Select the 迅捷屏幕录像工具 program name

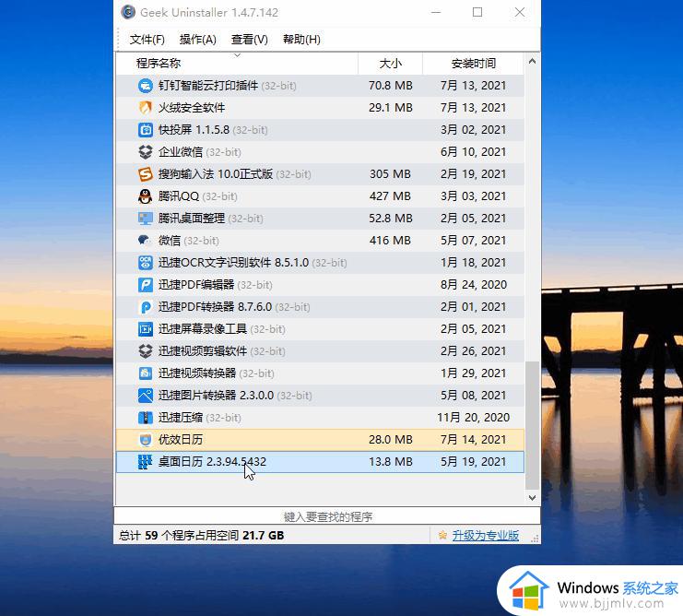pyautogui.click(x=202, y=329)
